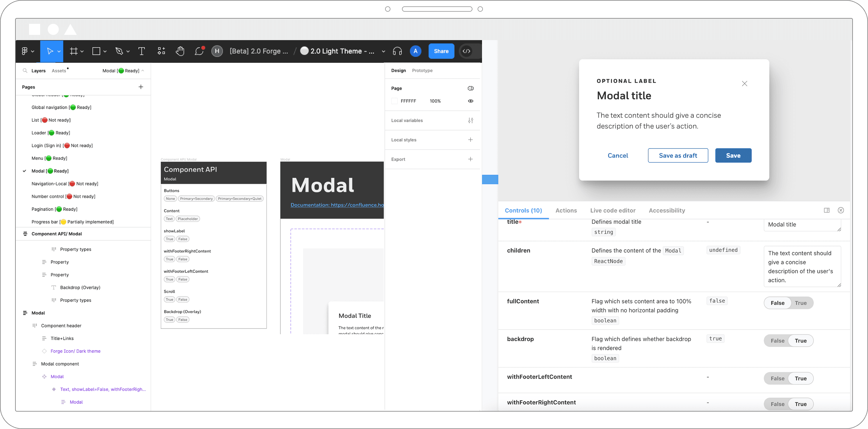Add a new page plus icon
The image size is (868, 429).
pos(141,87)
